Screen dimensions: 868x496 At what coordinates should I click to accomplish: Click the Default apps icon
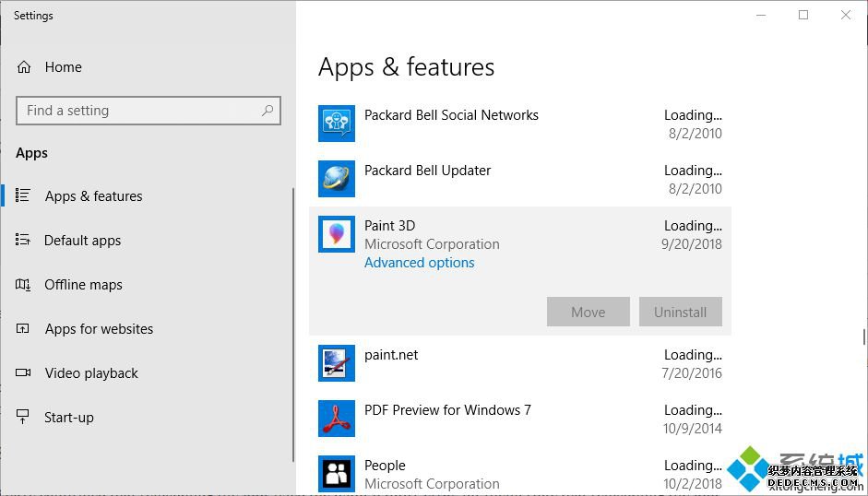[x=23, y=240]
